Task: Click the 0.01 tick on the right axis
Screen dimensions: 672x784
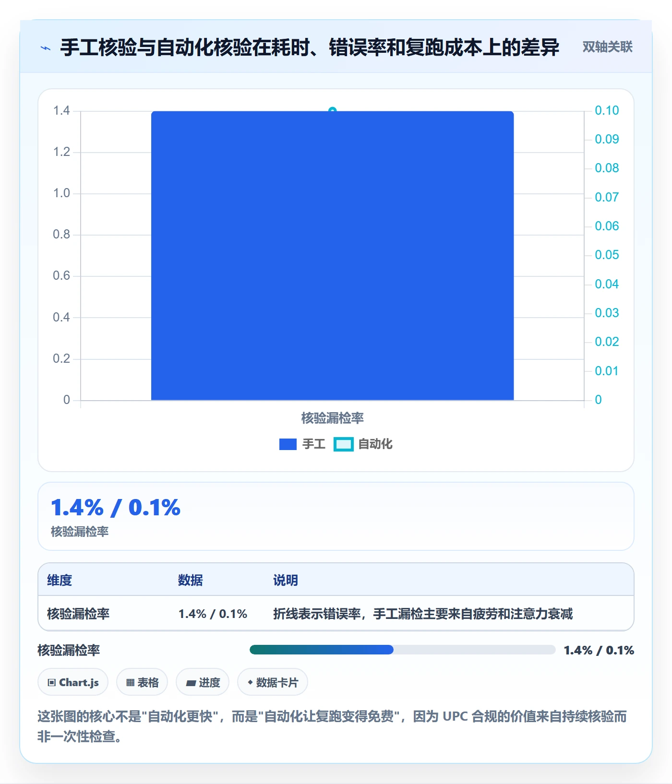Action: [607, 371]
